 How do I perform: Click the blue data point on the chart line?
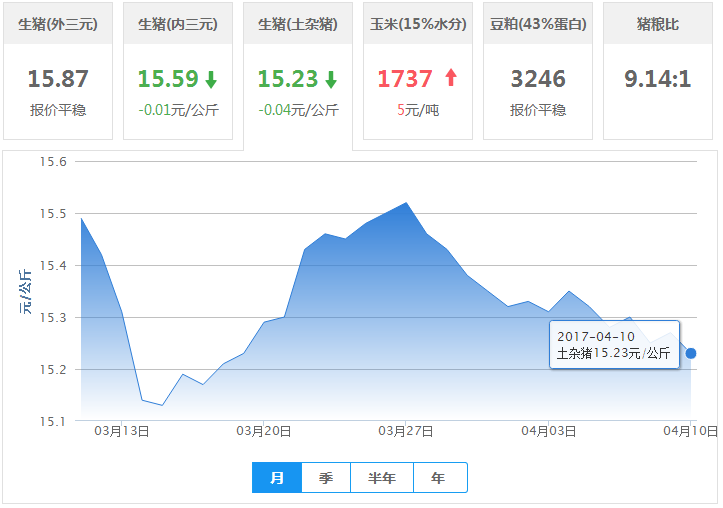point(690,353)
